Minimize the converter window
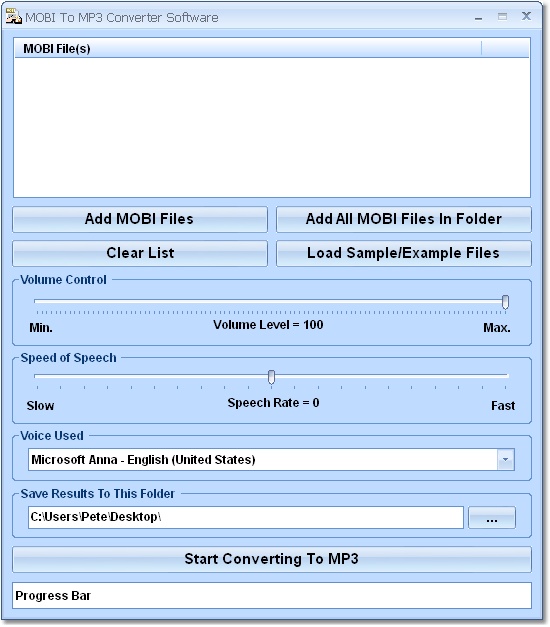The width and height of the screenshot is (550, 627). (x=478, y=18)
